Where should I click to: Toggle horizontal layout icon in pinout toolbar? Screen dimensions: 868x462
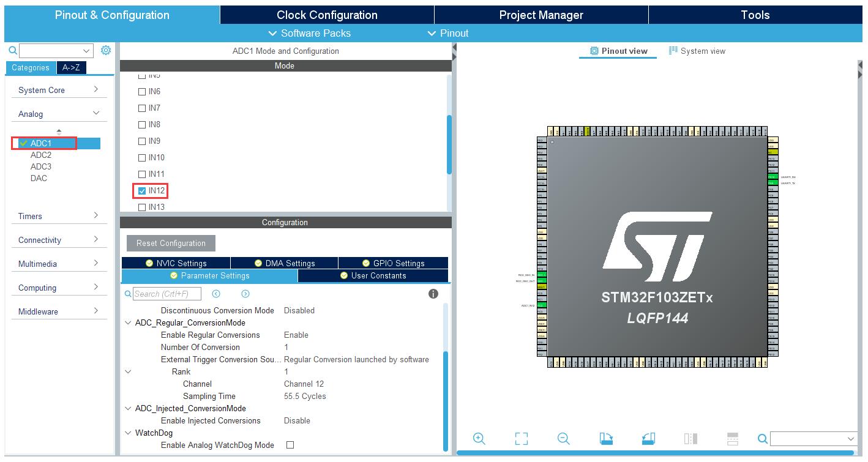click(x=733, y=439)
